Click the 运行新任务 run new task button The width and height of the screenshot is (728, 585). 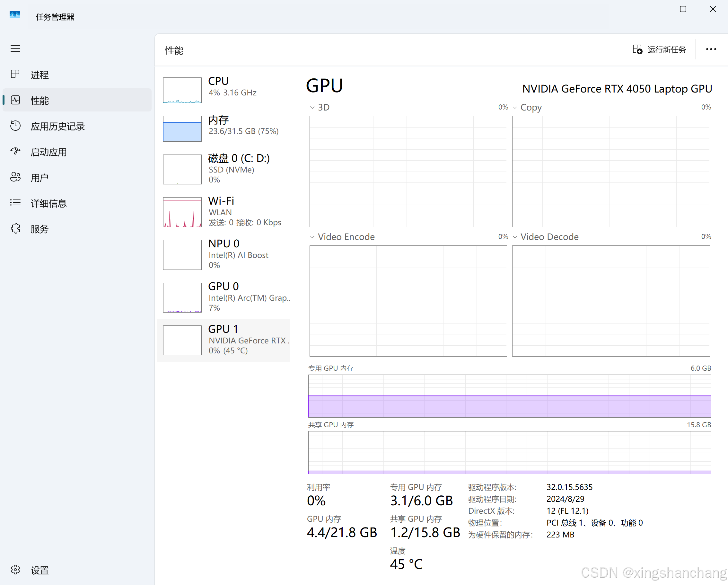tap(659, 50)
